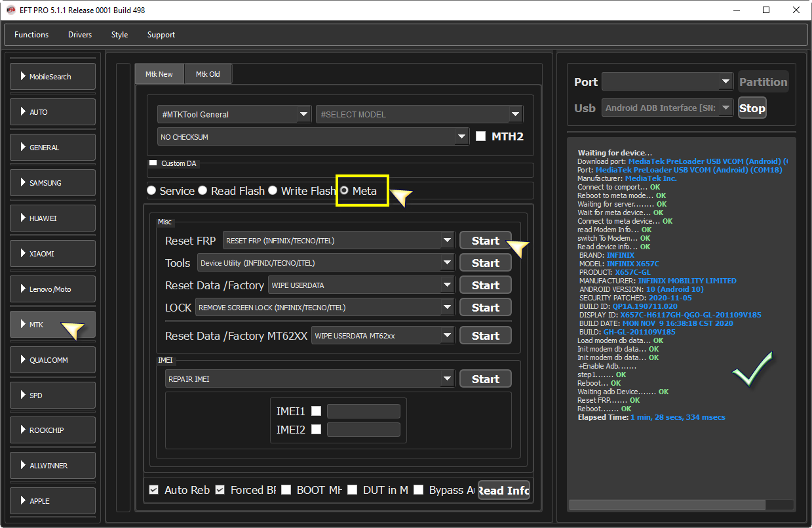Toggle the Bypass A checkbox

pyautogui.click(x=419, y=490)
